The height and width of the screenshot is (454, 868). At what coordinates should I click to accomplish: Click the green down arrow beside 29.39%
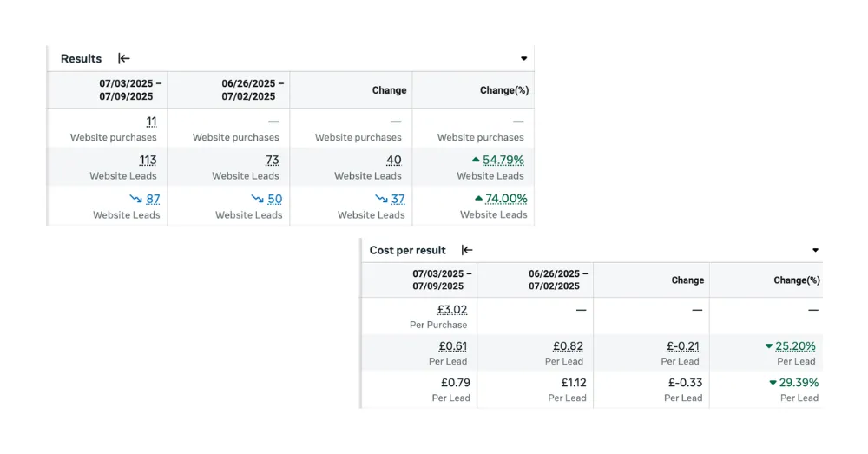773,383
